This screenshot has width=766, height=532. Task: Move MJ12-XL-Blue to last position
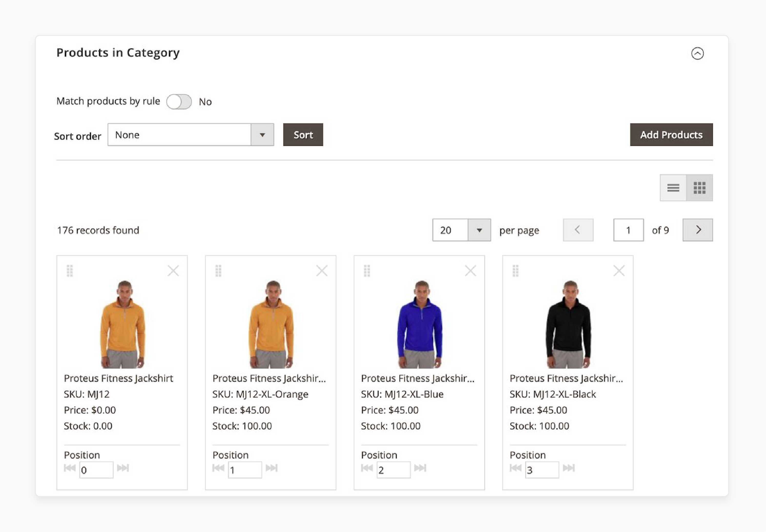point(420,468)
